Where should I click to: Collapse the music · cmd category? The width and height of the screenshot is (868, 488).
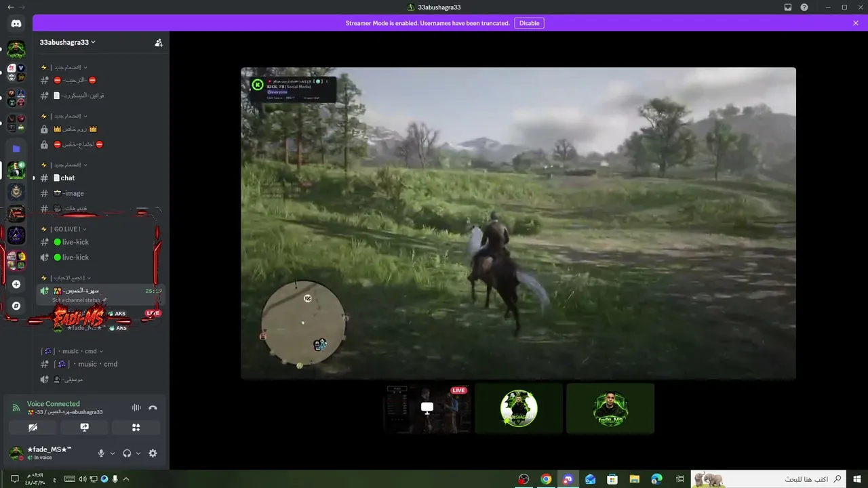[x=72, y=351]
